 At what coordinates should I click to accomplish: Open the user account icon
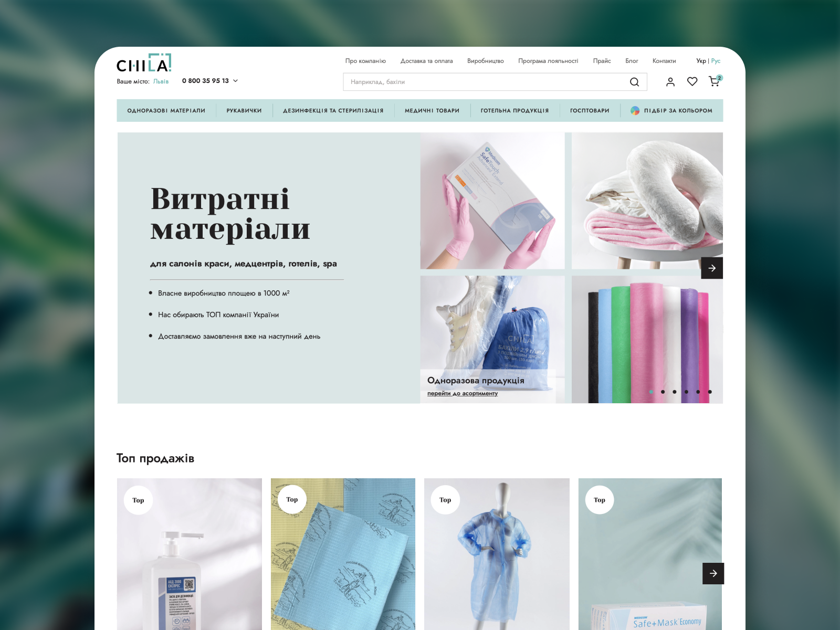[670, 82]
